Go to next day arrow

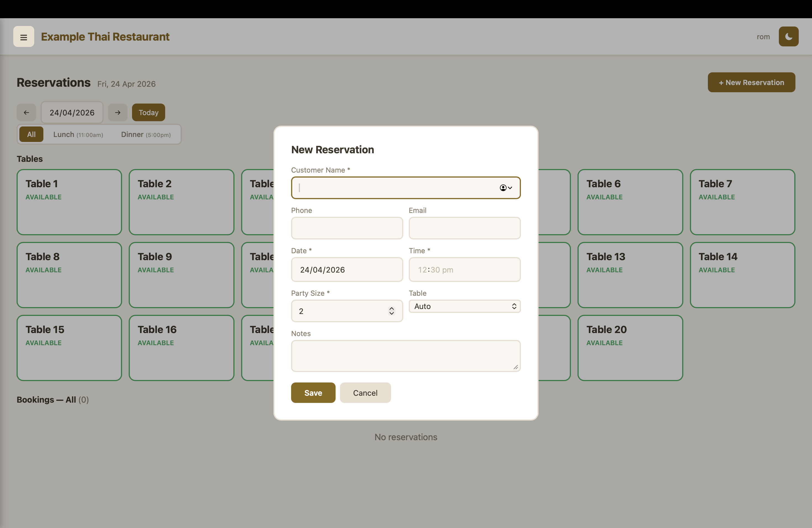click(x=118, y=113)
